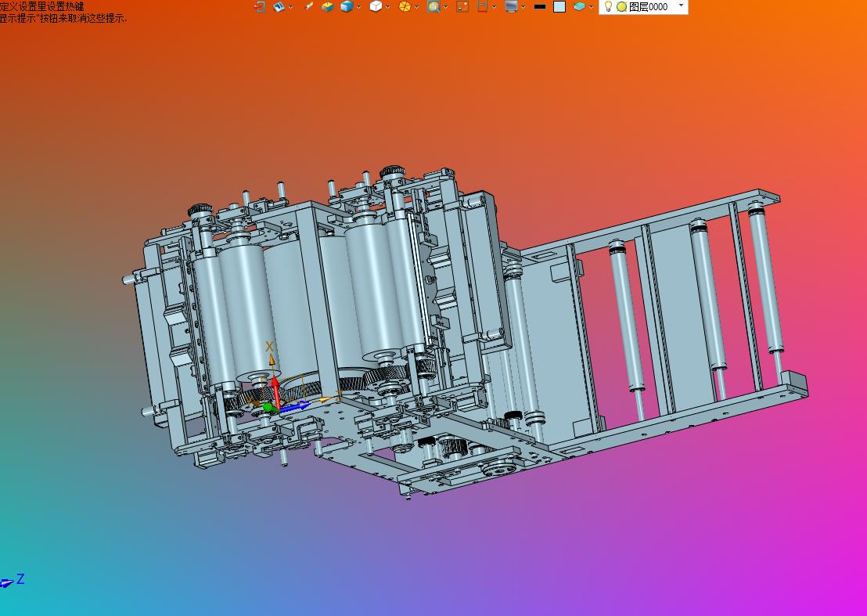Open dropdown beside teal layer-stack icon

coord(591,7)
